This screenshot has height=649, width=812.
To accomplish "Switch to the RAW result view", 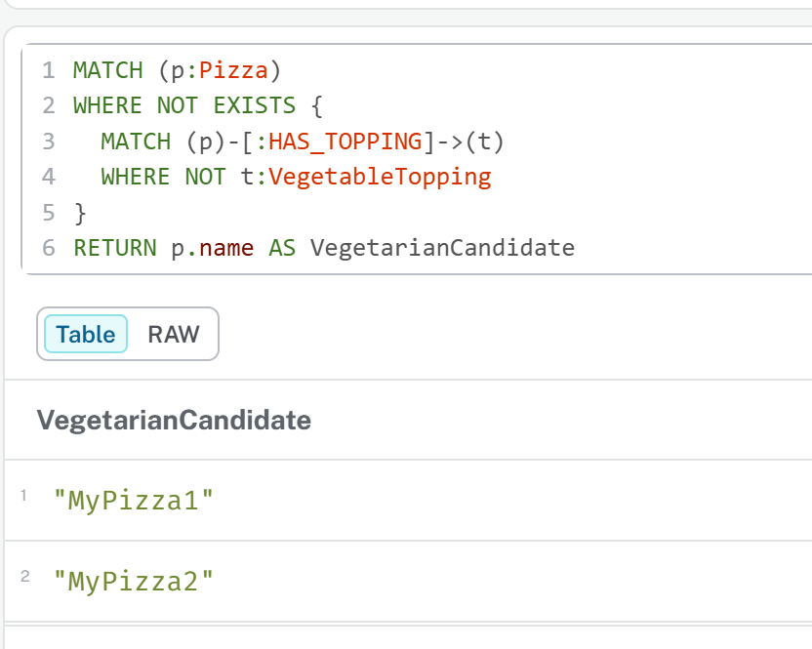I will coord(174,334).
